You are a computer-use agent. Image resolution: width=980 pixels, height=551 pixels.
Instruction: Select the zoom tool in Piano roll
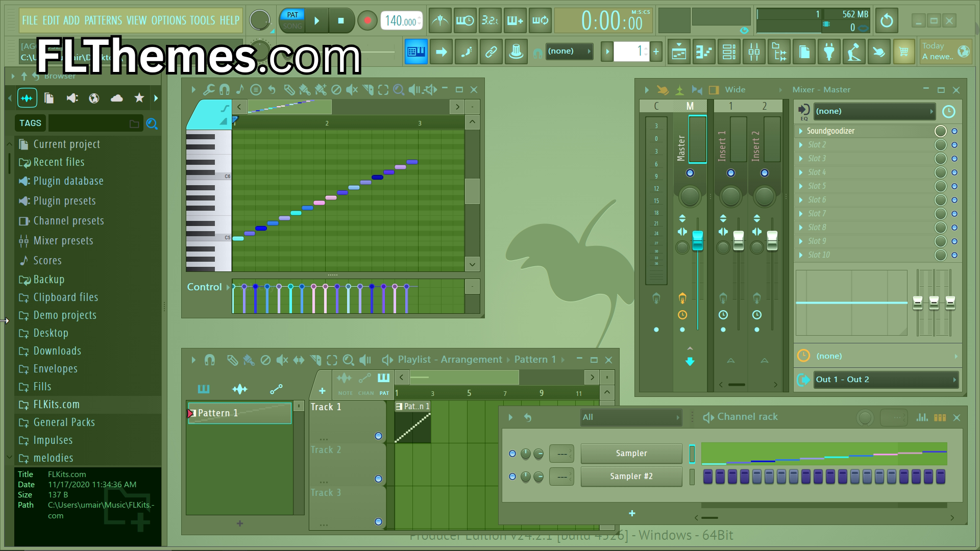399,90
